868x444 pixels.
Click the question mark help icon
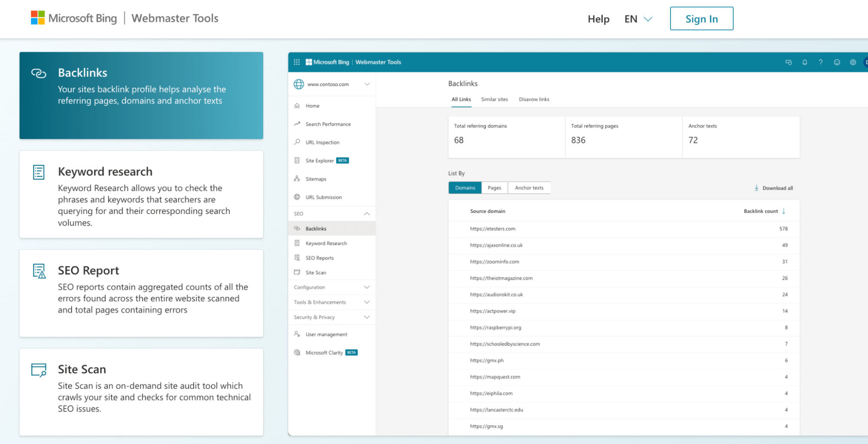[821, 62]
